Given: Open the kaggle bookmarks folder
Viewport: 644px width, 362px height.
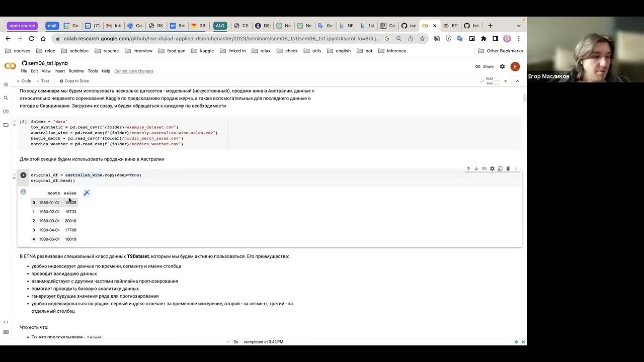Looking at the screenshot, I should 202,51.
